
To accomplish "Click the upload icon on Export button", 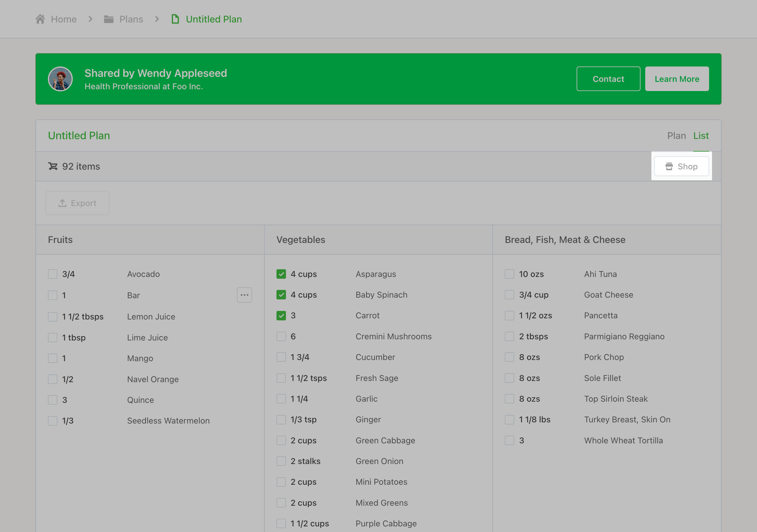I will pyautogui.click(x=62, y=203).
